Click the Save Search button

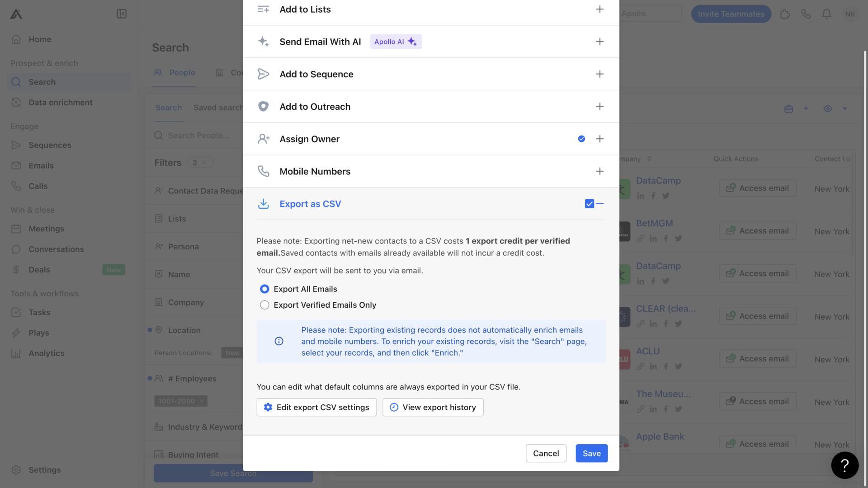(x=233, y=474)
